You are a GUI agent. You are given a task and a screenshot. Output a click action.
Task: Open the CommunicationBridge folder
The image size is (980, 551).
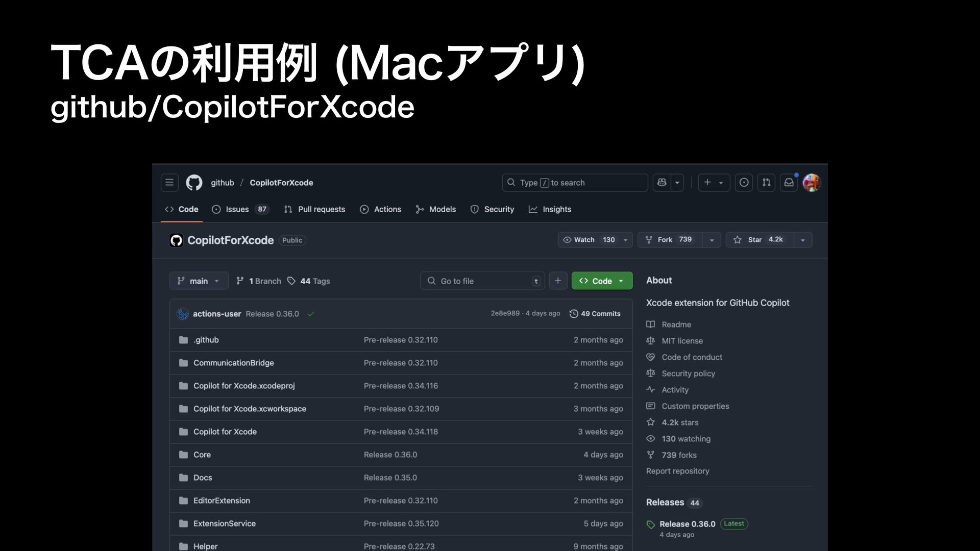click(x=233, y=363)
